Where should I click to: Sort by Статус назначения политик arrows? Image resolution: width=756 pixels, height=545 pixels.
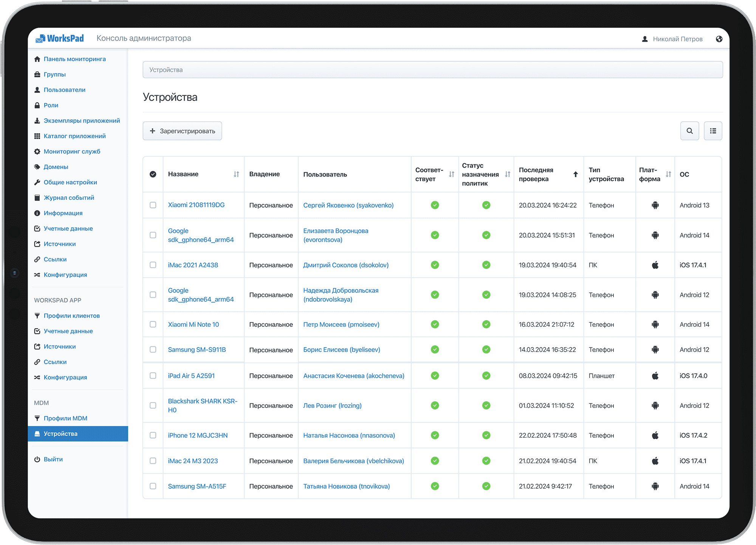(x=508, y=174)
